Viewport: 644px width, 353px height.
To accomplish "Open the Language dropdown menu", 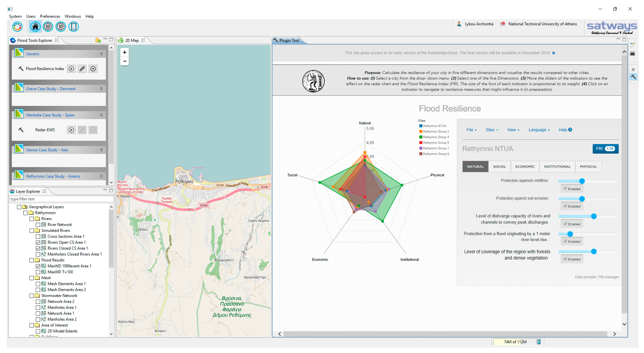I will tap(539, 130).
